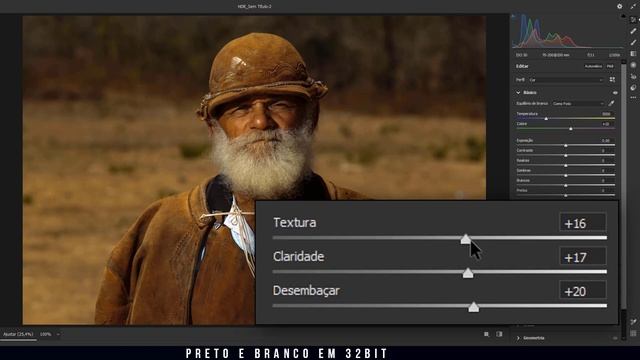Collapse the Básico section chevron
The height and width of the screenshot is (360, 640).
(518, 93)
